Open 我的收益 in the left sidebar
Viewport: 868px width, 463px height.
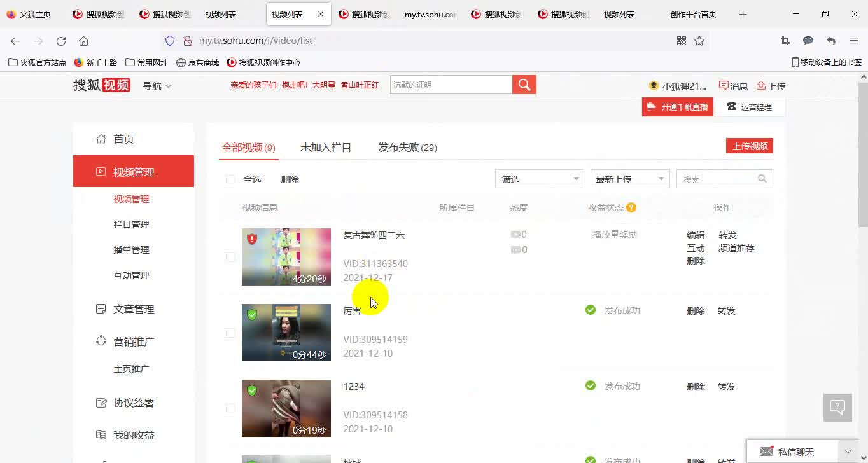[x=134, y=435]
